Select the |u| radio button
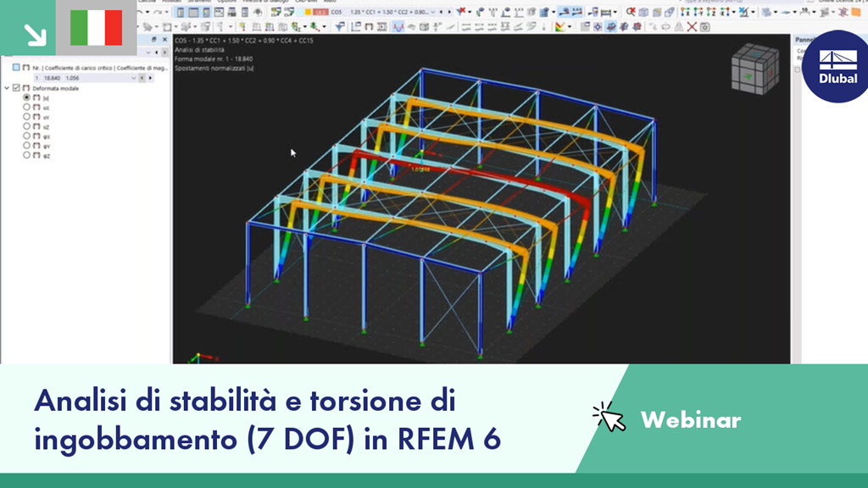This screenshot has width=868, height=488. [x=26, y=97]
